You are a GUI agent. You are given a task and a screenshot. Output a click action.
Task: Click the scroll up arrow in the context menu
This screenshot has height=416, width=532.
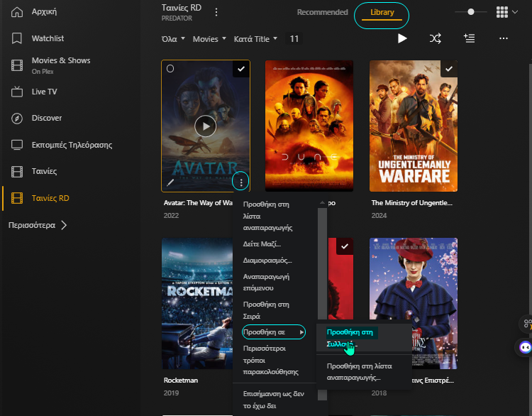[322, 202]
